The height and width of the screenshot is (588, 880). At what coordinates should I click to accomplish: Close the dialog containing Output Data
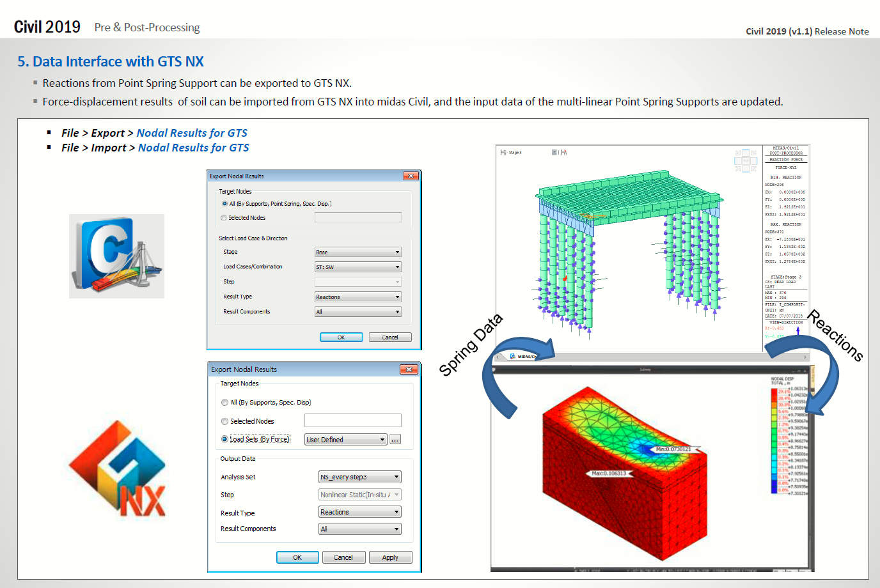point(408,369)
